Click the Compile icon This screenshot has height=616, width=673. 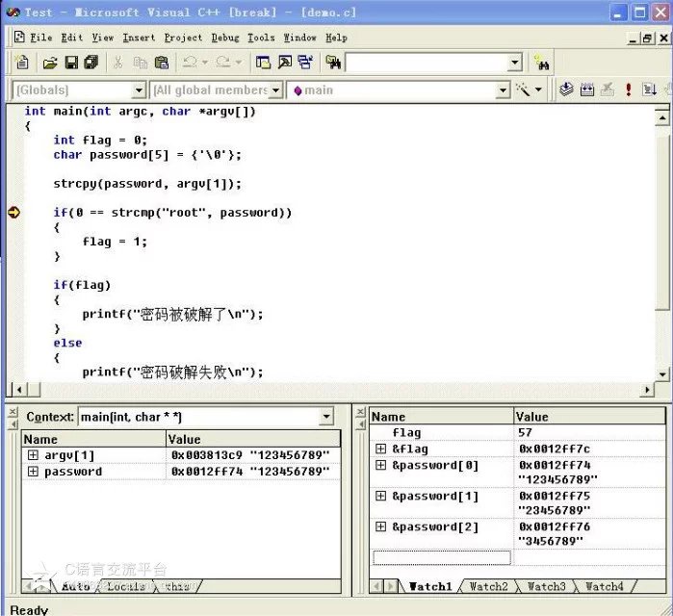[x=566, y=90]
